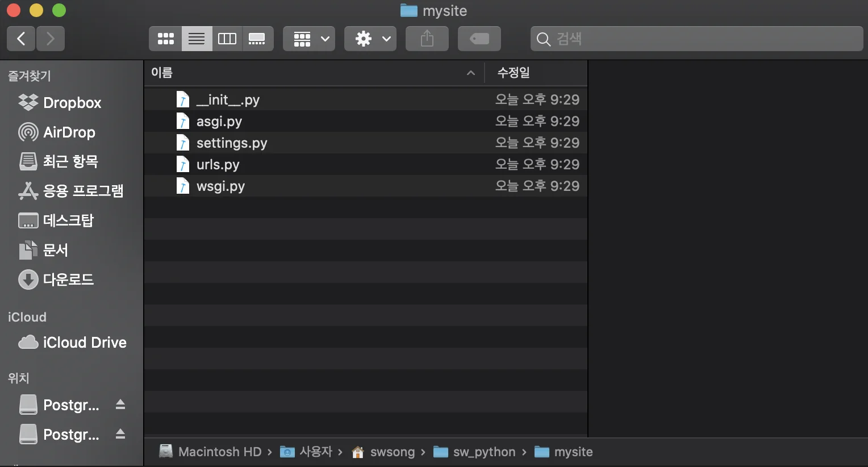Open AirDrop from the sidebar
The height and width of the screenshot is (467, 868).
69,132
